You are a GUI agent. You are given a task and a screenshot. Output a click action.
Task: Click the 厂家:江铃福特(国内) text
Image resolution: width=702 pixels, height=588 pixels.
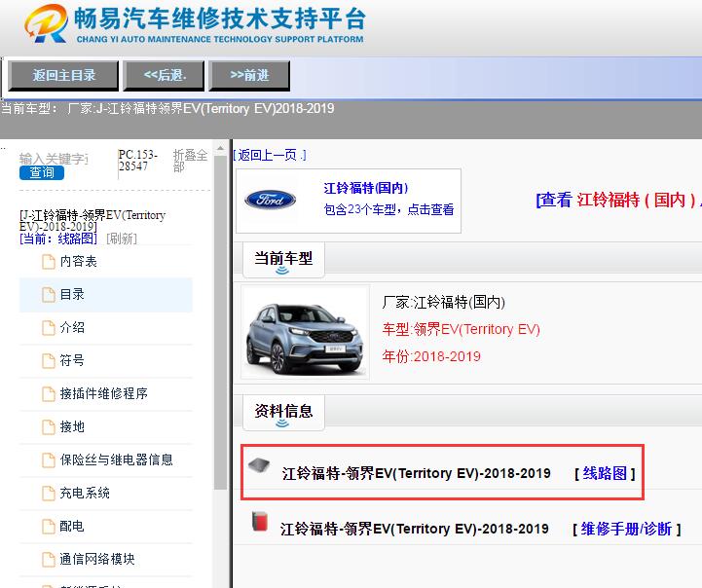coord(443,303)
